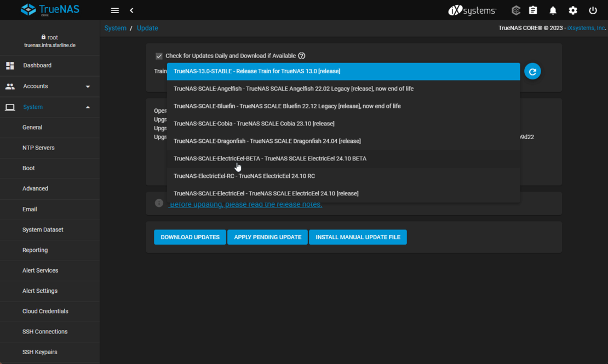The image size is (608, 364).
Task: Open NTP Servers in sidebar
Action: (38, 148)
